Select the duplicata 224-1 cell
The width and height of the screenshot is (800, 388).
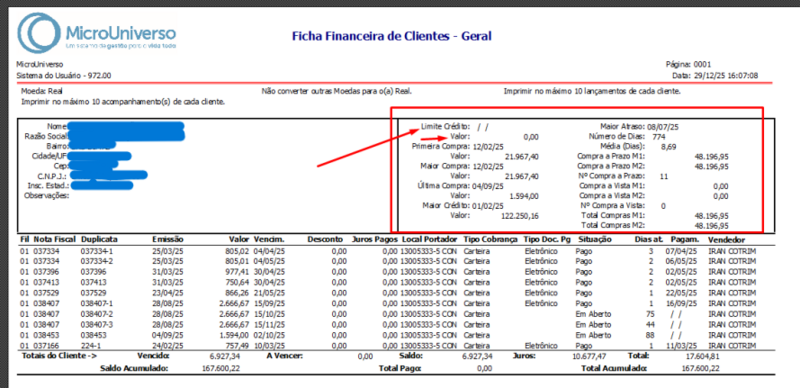point(90,346)
